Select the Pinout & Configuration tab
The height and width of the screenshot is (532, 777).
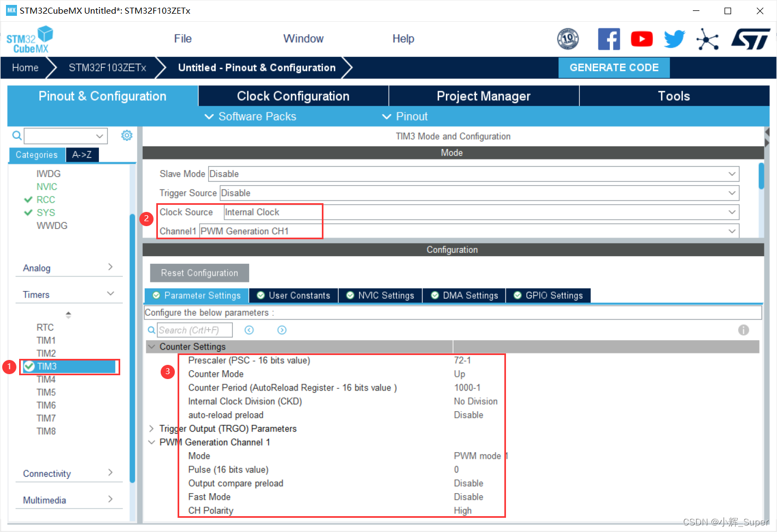[x=102, y=96]
